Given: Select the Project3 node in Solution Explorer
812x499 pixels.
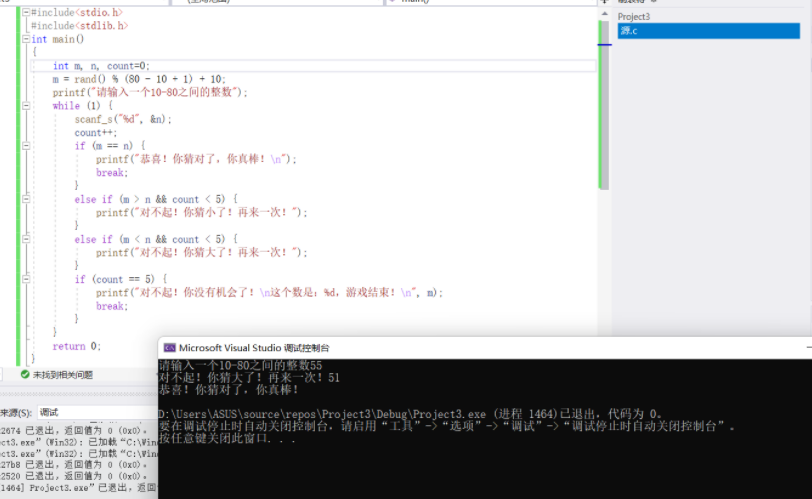Looking at the screenshot, I should [x=633, y=17].
